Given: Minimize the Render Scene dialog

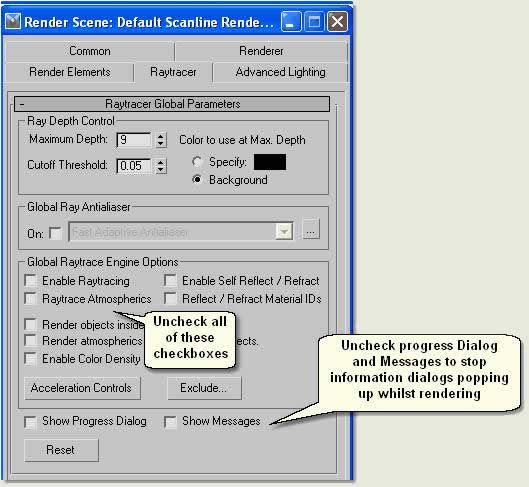Looking at the screenshot, I should point(291,22).
